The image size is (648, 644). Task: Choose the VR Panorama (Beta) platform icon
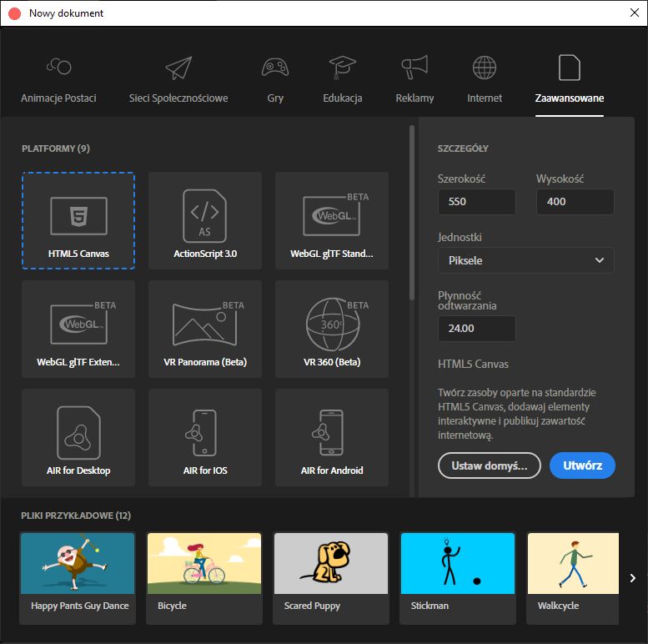pos(208,324)
